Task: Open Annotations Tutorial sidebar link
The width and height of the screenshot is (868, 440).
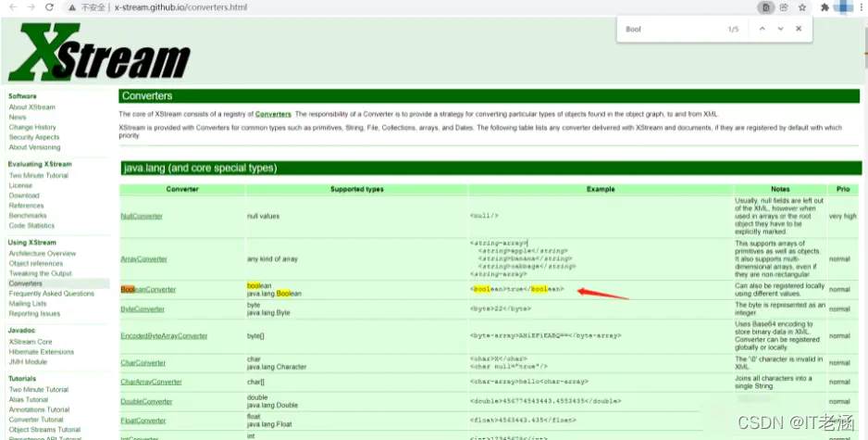Action: (39, 409)
